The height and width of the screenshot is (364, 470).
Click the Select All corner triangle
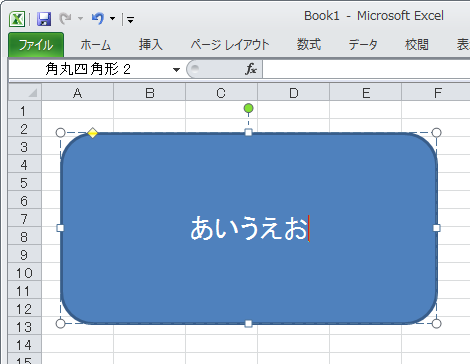coord(25,92)
